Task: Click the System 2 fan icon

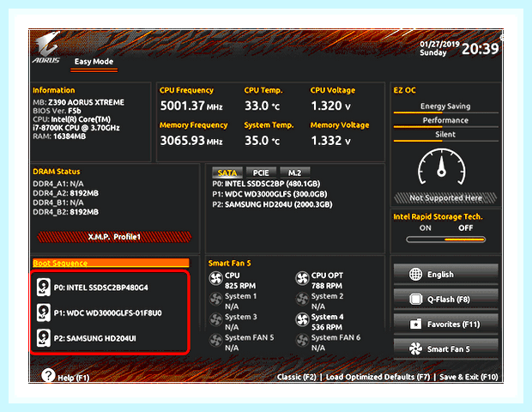Action: point(302,299)
